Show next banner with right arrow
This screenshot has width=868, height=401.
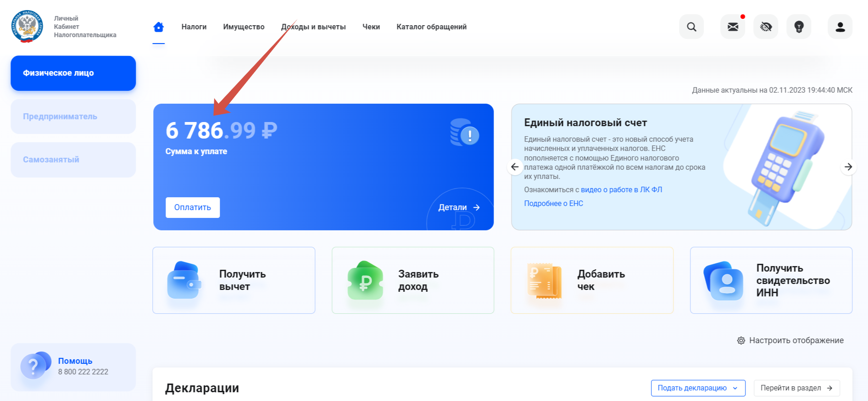[848, 167]
